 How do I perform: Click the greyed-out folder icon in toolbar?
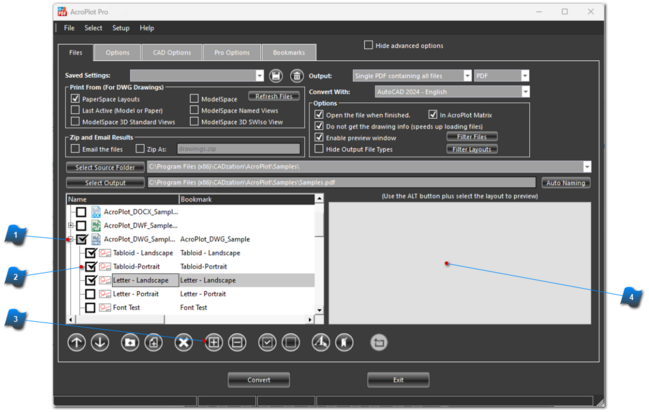click(x=379, y=343)
